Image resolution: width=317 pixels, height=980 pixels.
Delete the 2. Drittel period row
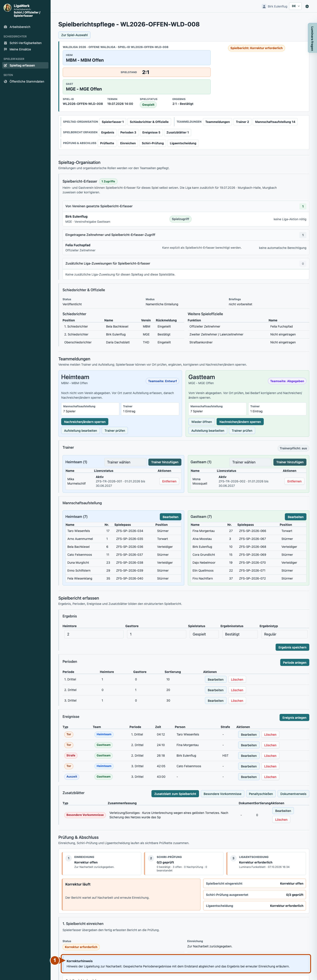click(x=237, y=690)
